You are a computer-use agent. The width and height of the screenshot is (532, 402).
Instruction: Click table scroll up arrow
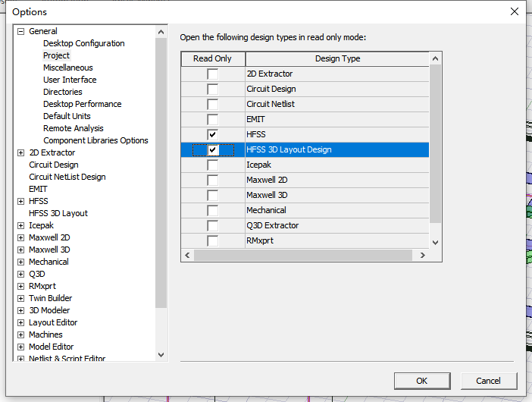pyautogui.click(x=435, y=58)
